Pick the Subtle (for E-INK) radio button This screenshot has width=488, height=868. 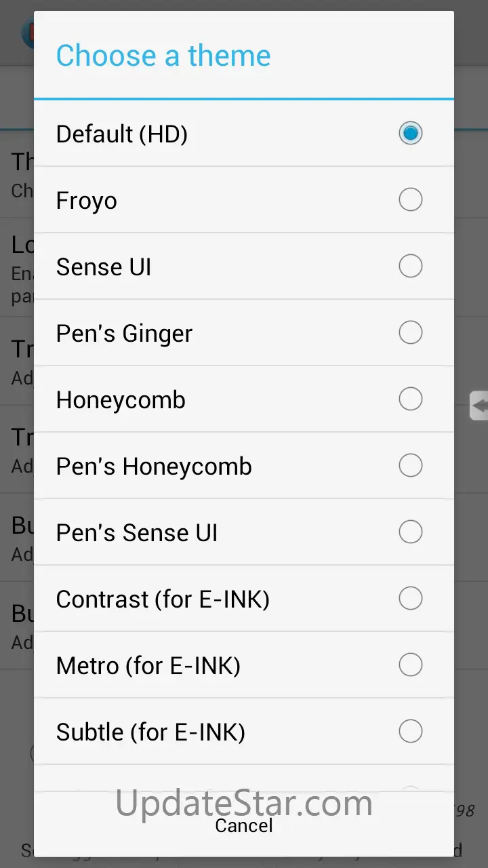[410, 731]
